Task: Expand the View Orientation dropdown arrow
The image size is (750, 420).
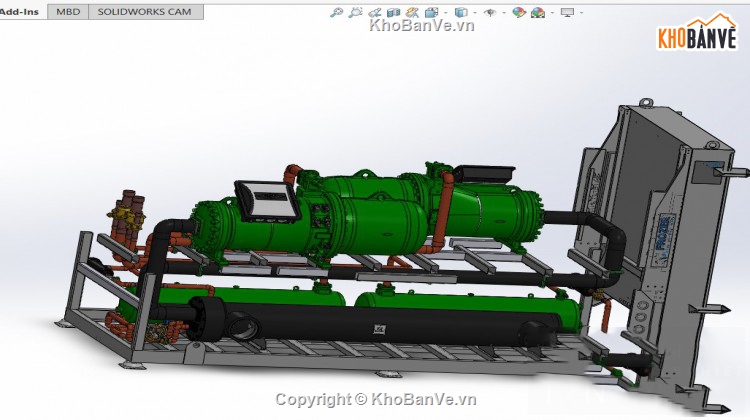Action: coord(446,12)
